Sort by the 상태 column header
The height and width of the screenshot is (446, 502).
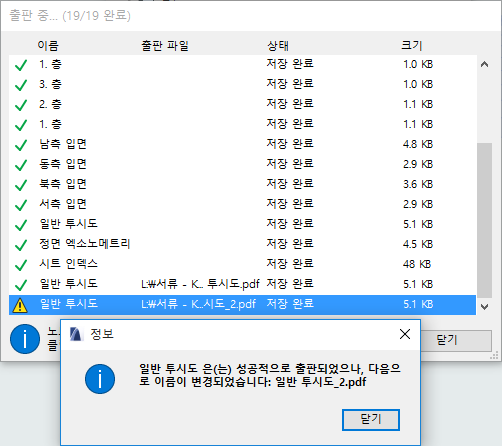pos(278,45)
